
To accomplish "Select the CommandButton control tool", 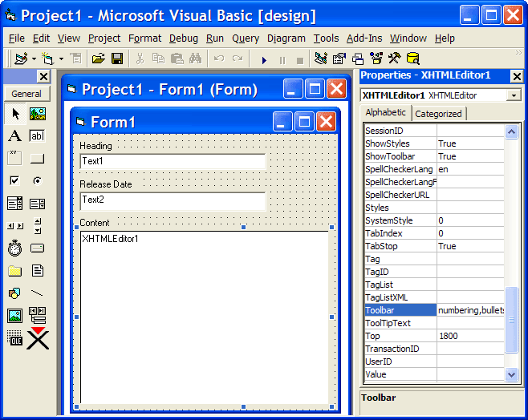I will click(38, 159).
